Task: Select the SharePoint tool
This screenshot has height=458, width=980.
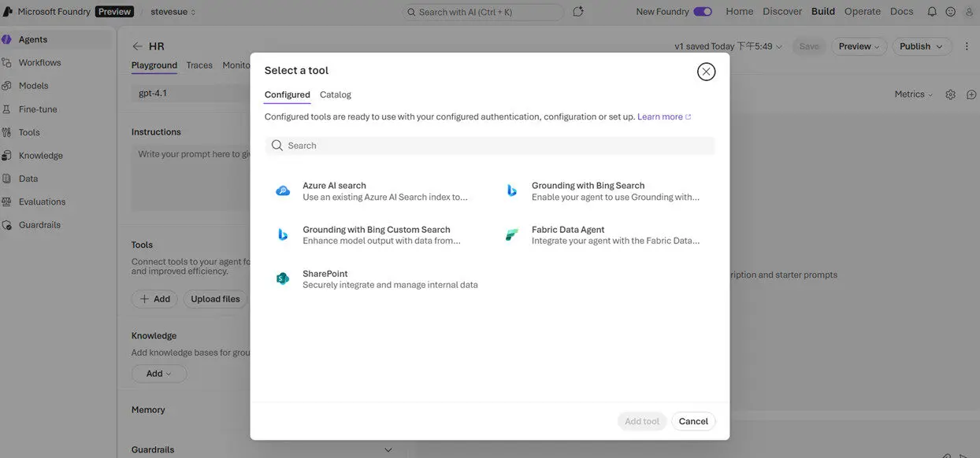Action: coord(377,279)
